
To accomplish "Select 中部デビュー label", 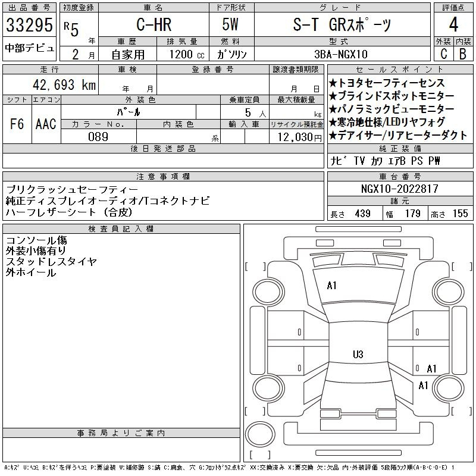I will [x=29, y=48].
